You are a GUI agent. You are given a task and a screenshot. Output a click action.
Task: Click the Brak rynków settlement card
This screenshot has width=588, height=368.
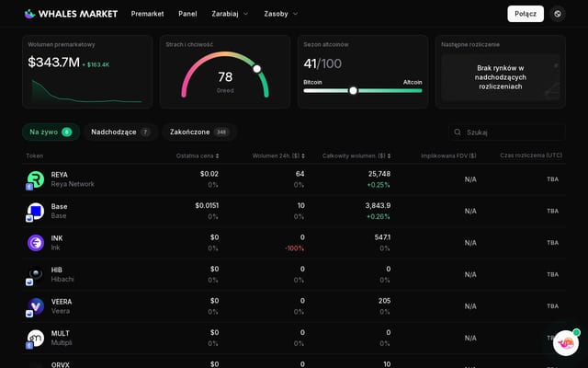pos(500,77)
